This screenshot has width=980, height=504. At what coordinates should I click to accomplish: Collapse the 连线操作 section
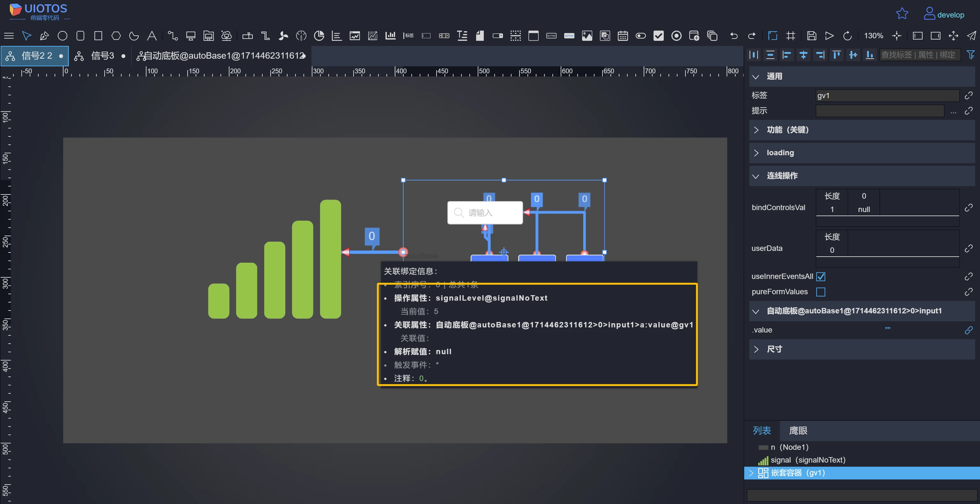pyautogui.click(x=757, y=176)
